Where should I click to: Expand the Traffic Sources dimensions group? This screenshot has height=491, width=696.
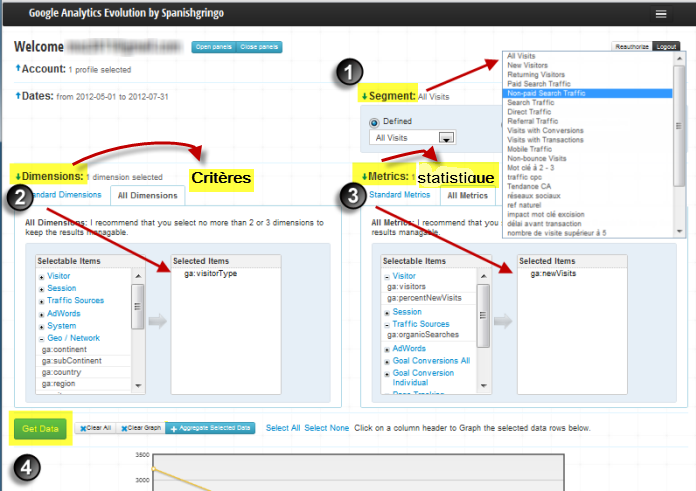(41, 302)
